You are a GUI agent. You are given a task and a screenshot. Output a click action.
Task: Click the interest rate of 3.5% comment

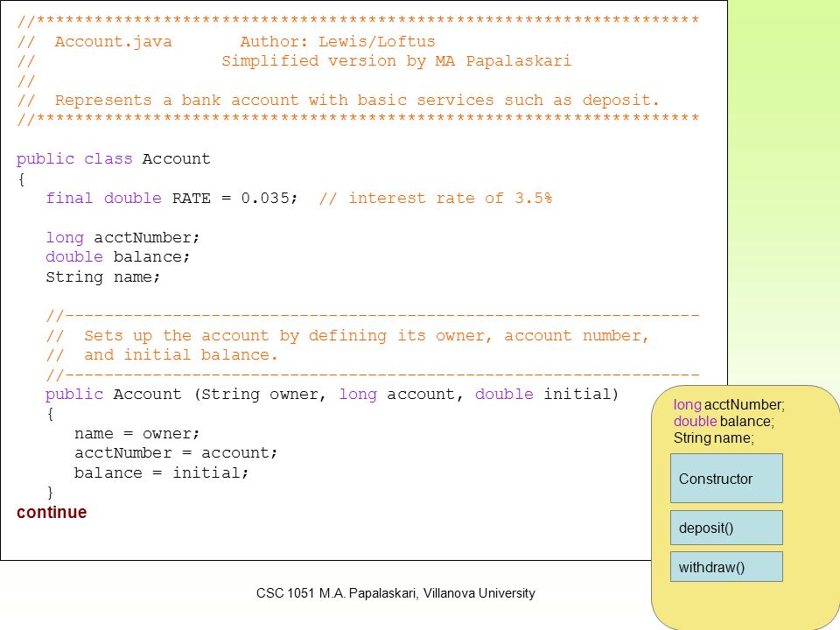tap(436, 199)
